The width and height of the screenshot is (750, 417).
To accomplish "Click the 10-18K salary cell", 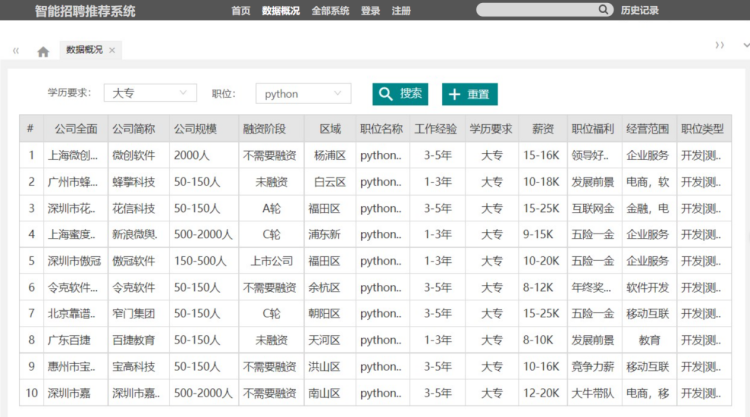I will (x=541, y=182).
